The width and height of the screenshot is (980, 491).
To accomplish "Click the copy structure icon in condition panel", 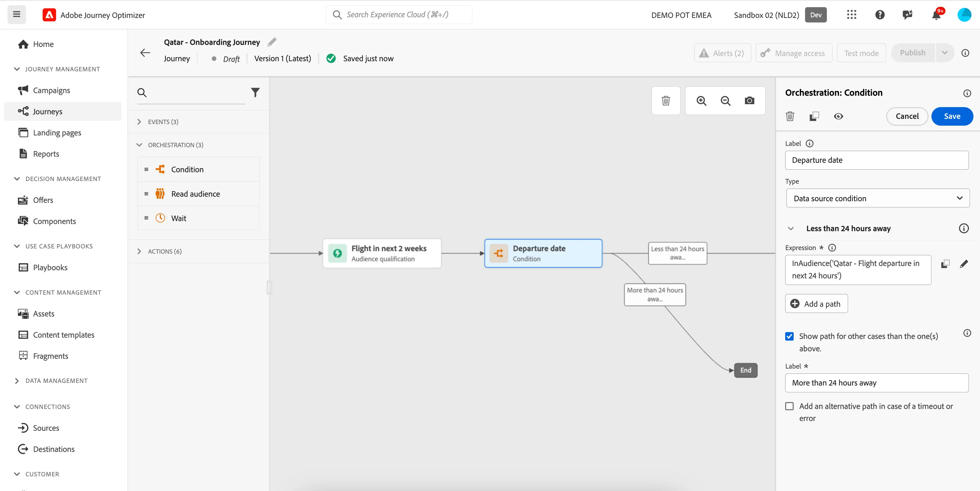I will [x=814, y=116].
